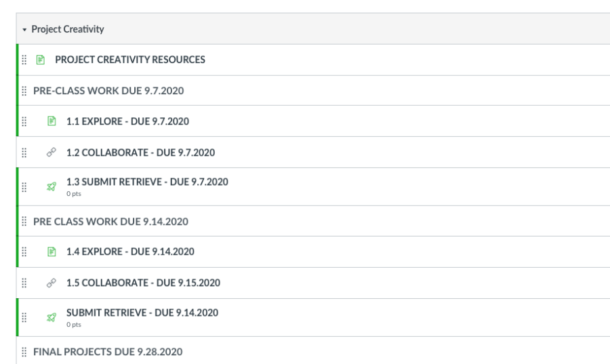Click page icon beside Project Creativity Resources
The height and width of the screenshot is (364, 610).
click(40, 60)
